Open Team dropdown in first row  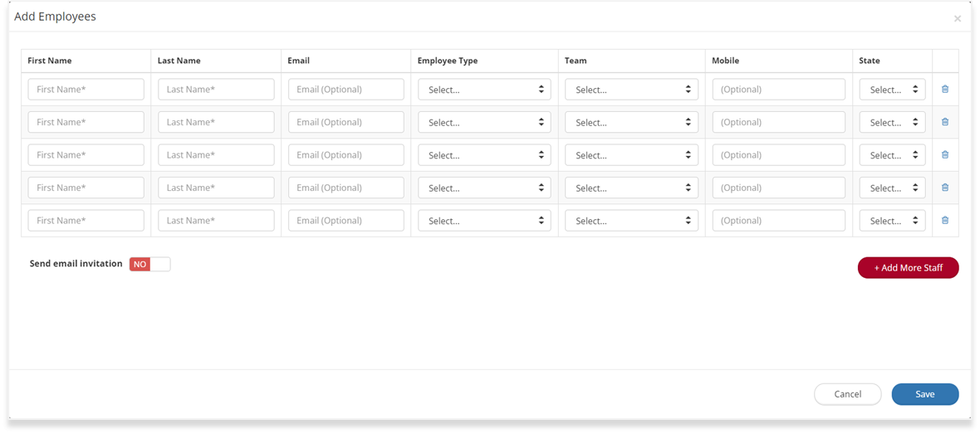[x=632, y=90]
